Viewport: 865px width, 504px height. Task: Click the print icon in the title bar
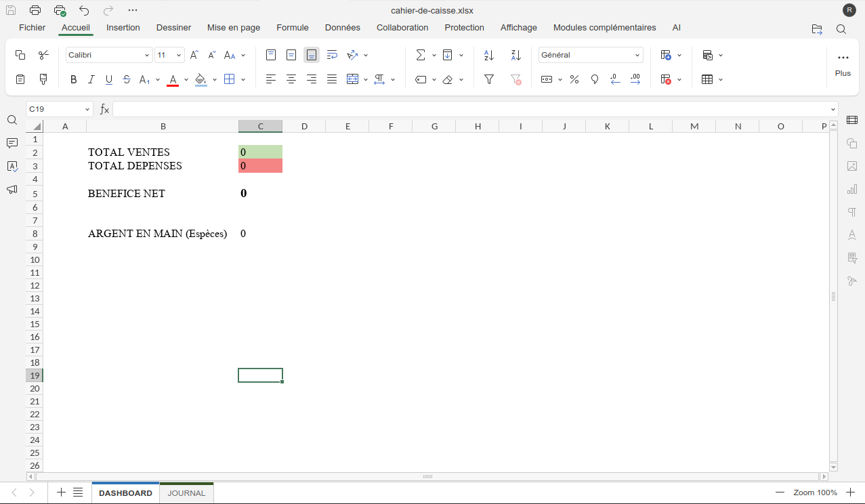click(x=35, y=10)
